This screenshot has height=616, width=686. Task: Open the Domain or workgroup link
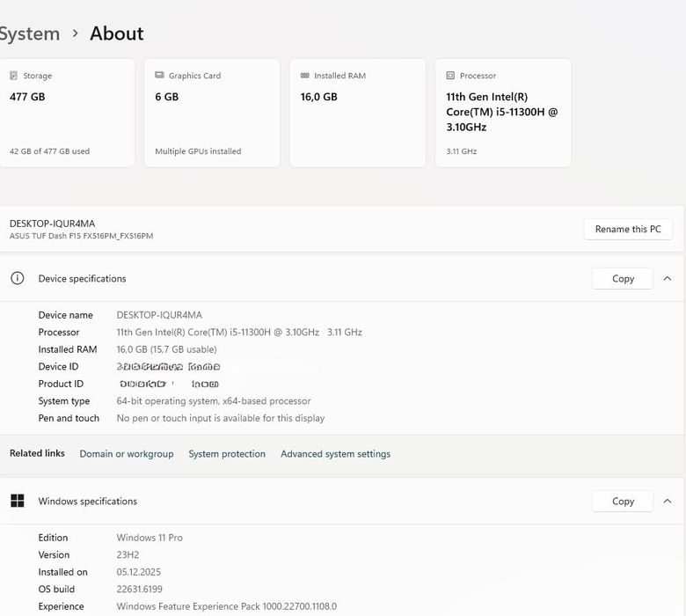pyautogui.click(x=127, y=454)
